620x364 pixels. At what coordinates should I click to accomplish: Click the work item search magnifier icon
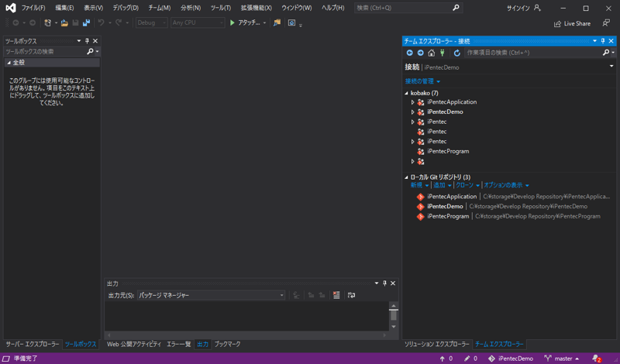pos(606,52)
